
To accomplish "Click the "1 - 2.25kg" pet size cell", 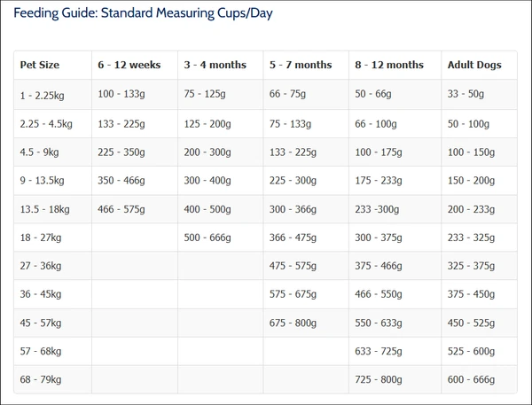I will [43, 94].
